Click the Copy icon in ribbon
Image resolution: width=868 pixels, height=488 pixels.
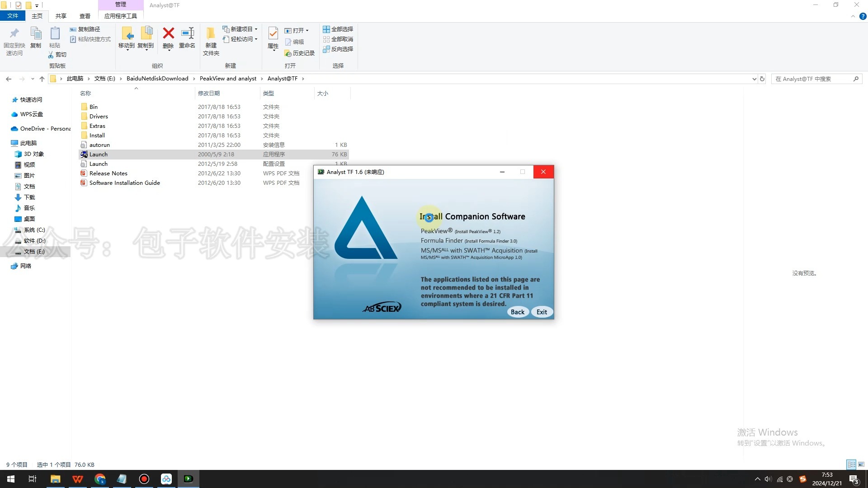pyautogui.click(x=36, y=33)
